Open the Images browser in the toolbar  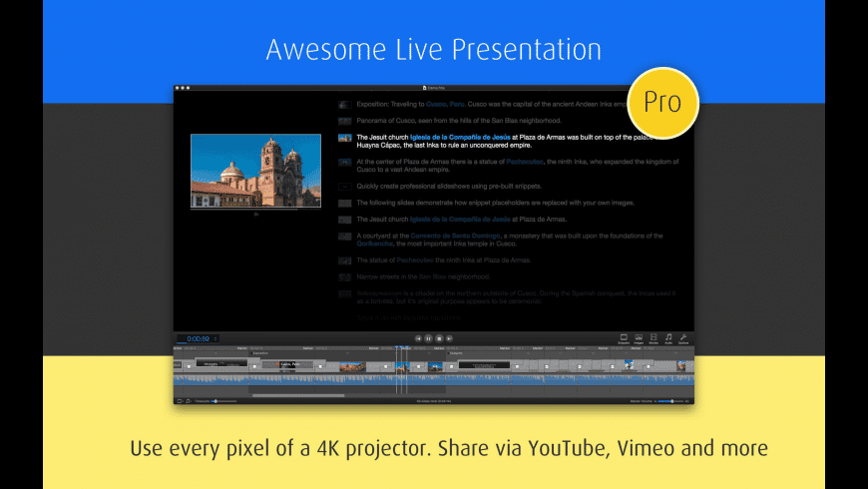click(x=639, y=338)
